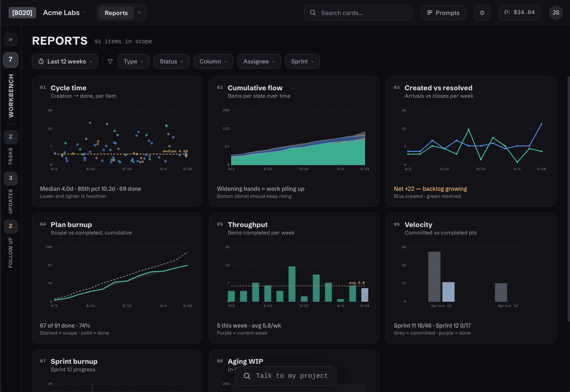Click the Sprint 11 committed bar
Image resolution: width=570 pixels, height=392 pixels.
[434, 277]
